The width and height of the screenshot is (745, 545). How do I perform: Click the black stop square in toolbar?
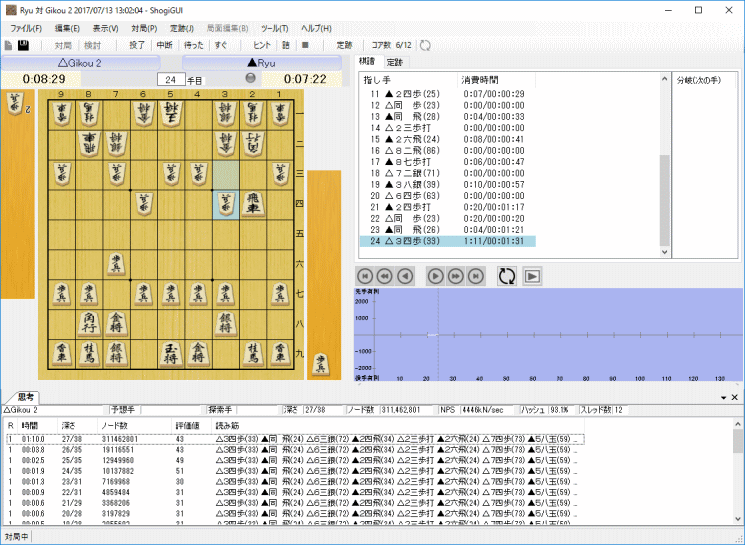[305, 45]
